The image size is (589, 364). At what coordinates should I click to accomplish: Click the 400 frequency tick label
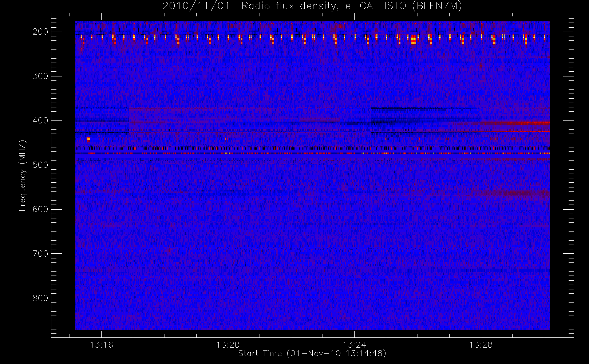tap(40, 120)
